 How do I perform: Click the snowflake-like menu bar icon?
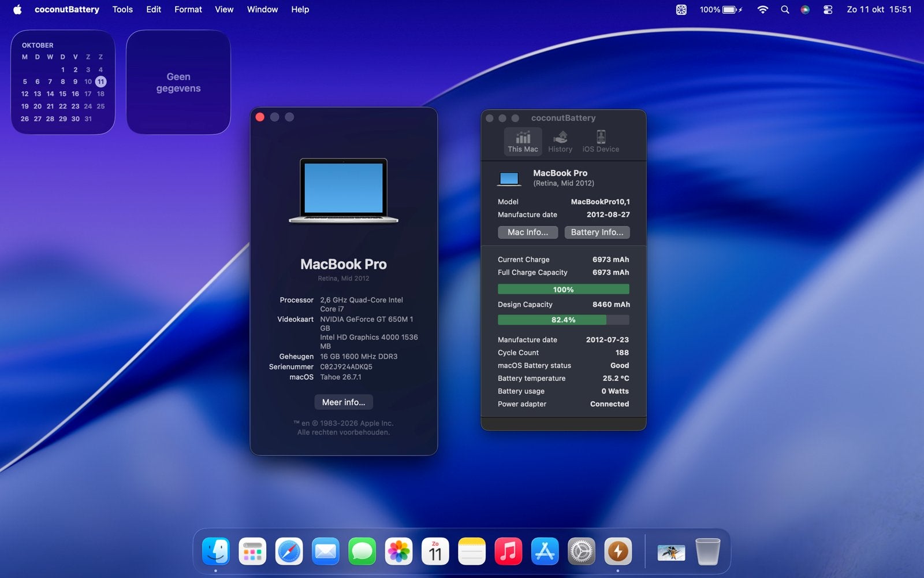681,9
